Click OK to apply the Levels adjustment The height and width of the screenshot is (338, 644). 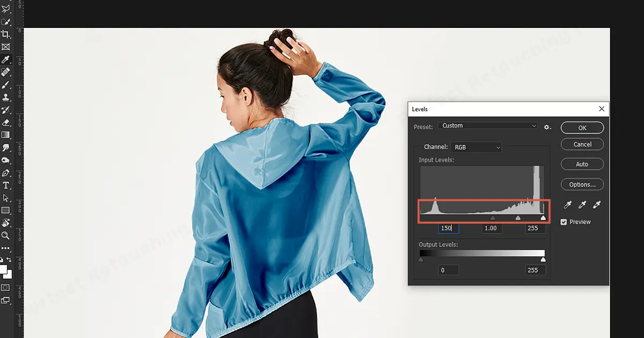582,128
